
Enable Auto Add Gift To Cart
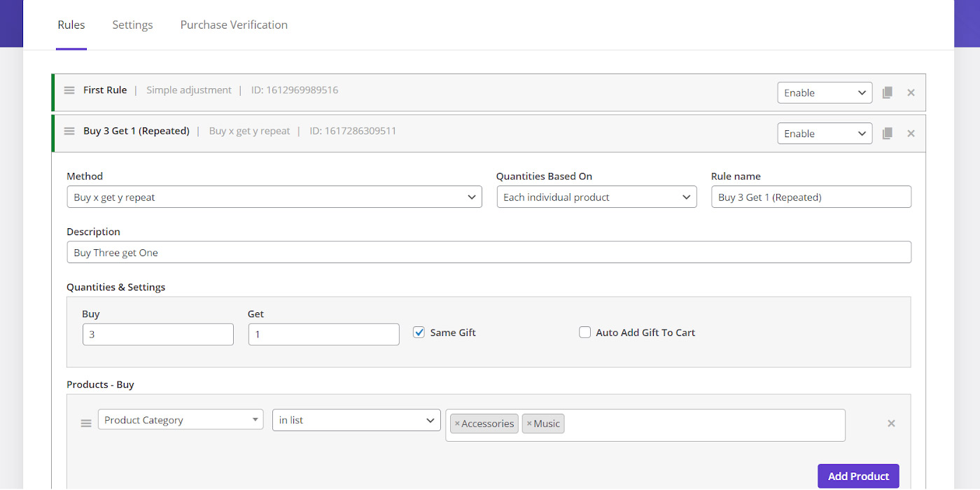point(585,332)
